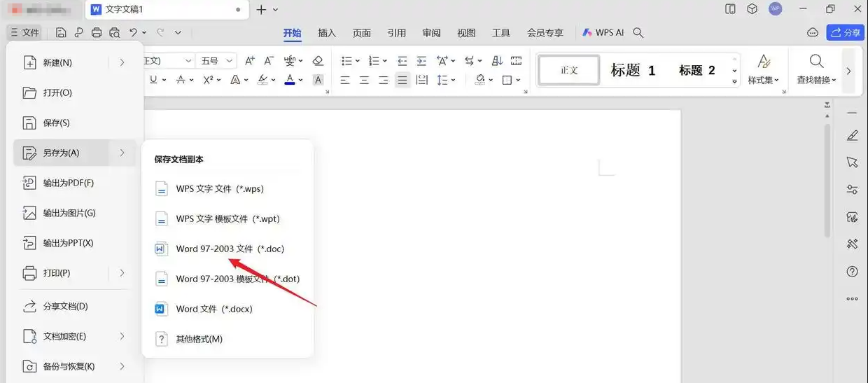Switch to the 审阅 review tab
Screen dimensions: 868x383
coord(432,33)
